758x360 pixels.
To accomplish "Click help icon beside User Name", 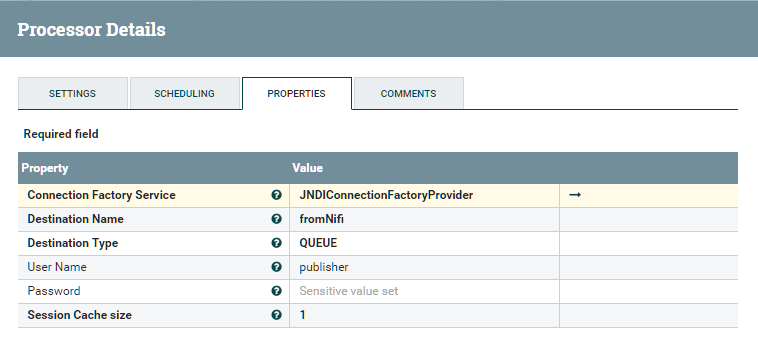I will click(277, 267).
